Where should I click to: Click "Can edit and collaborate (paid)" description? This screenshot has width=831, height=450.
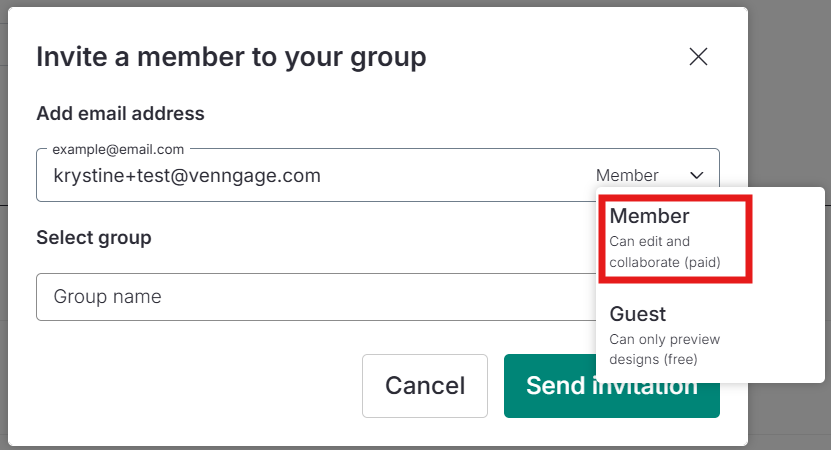[665, 252]
